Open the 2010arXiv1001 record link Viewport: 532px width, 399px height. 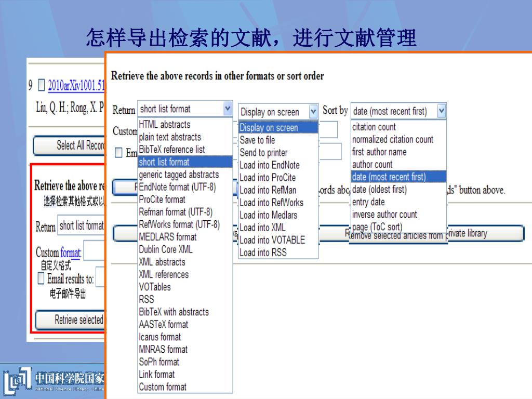tap(76, 85)
